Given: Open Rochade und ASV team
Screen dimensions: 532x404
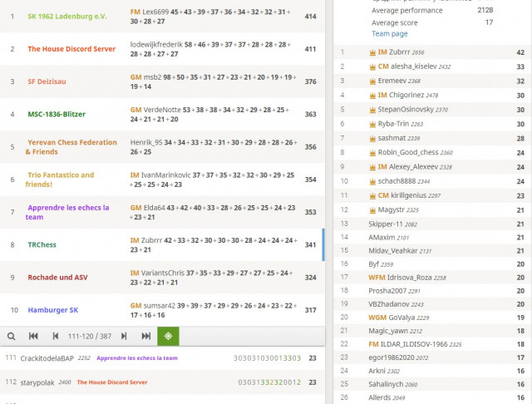Looking at the screenshot, I should [57, 277].
